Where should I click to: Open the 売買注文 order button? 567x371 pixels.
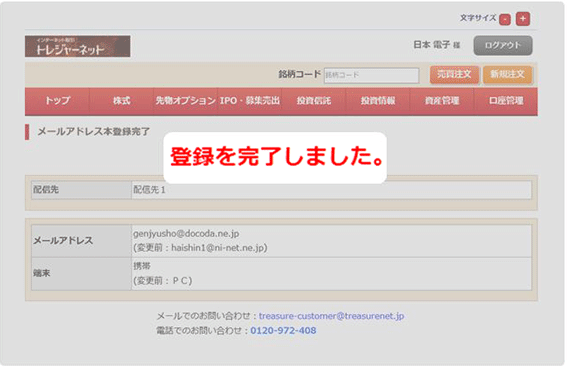click(454, 74)
